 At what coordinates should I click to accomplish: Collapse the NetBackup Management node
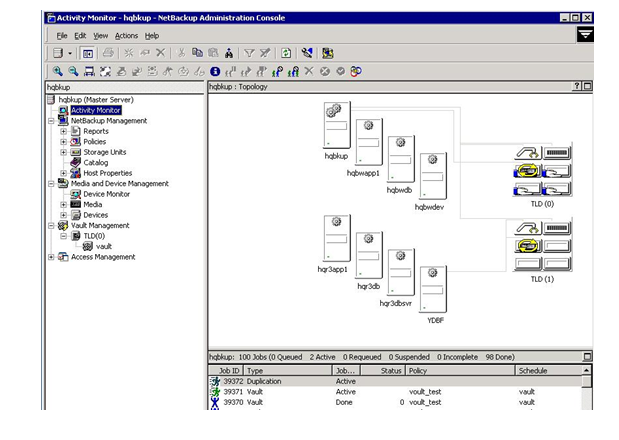click(51, 121)
